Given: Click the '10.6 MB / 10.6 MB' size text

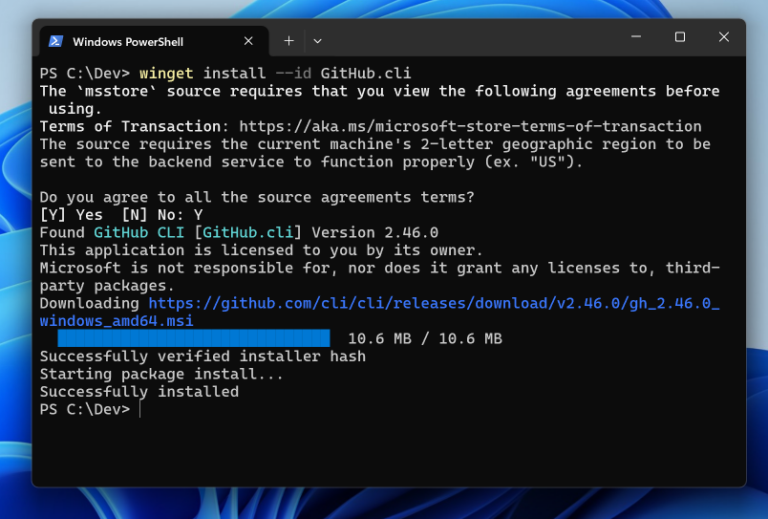Looking at the screenshot, I should pyautogui.click(x=424, y=339).
